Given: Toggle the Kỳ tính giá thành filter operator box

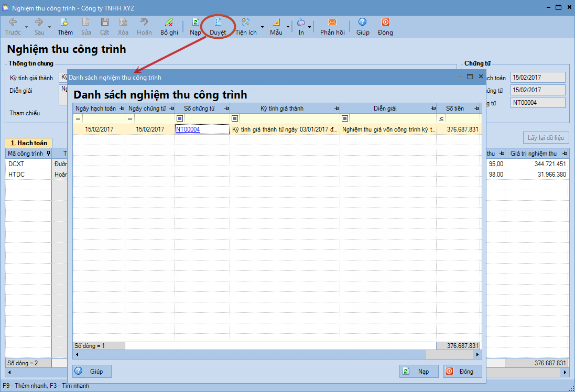Looking at the screenshot, I should pos(235,118).
